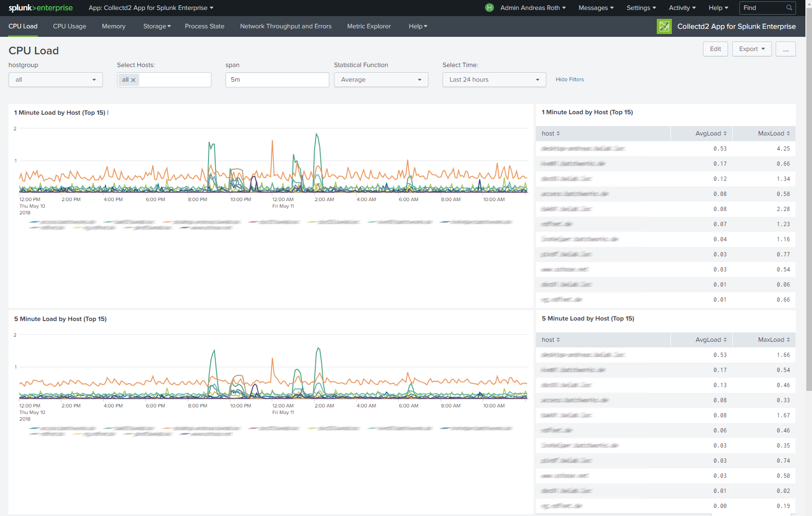The image size is (812, 516).
Task: Click the more actions ellipsis button
Action: point(786,49)
